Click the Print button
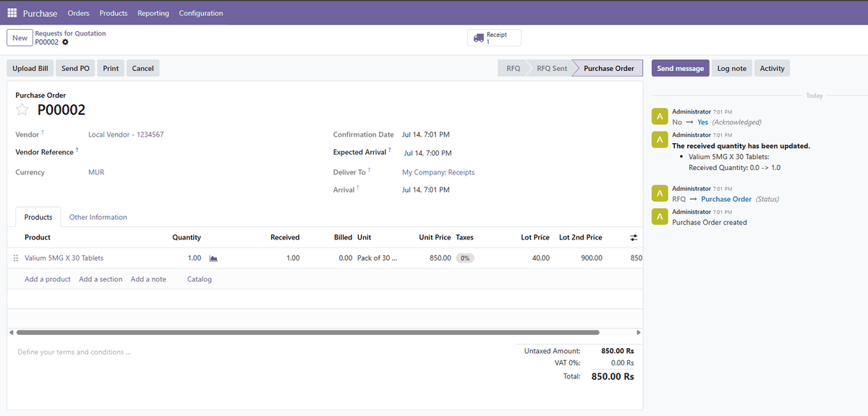 coord(111,68)
